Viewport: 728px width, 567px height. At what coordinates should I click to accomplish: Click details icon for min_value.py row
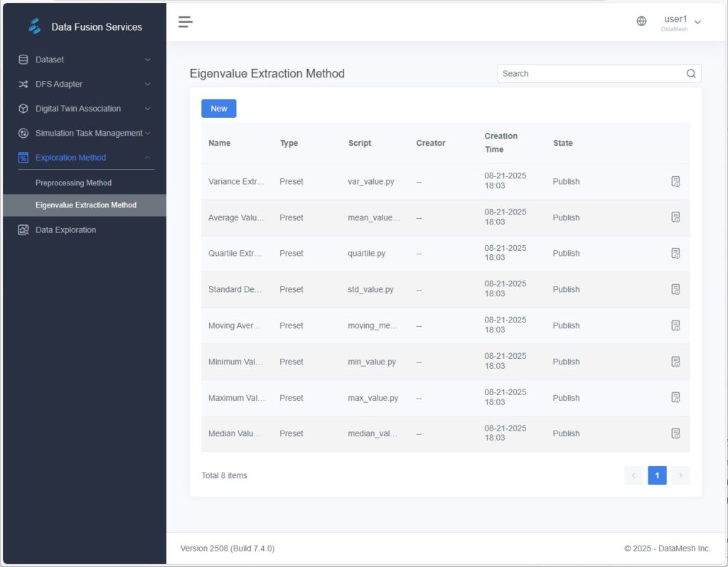[675, 362]
